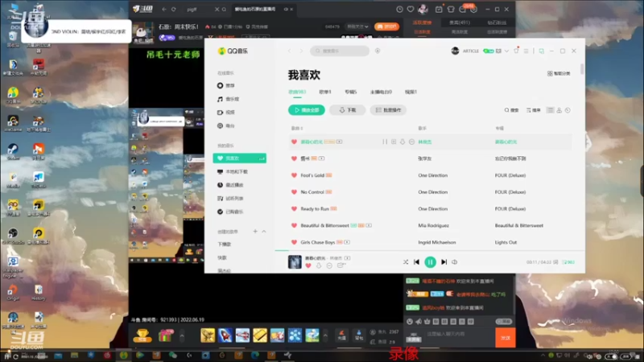Unlike the song No Control
Screen dimensions: 644x362
coord(294,192)
